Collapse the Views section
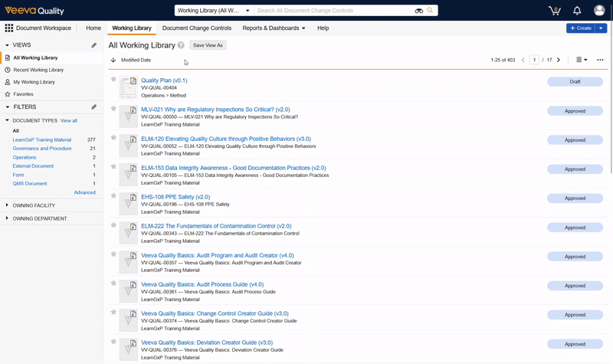Screen dimensions: 613x364 (x=7, y=45)
